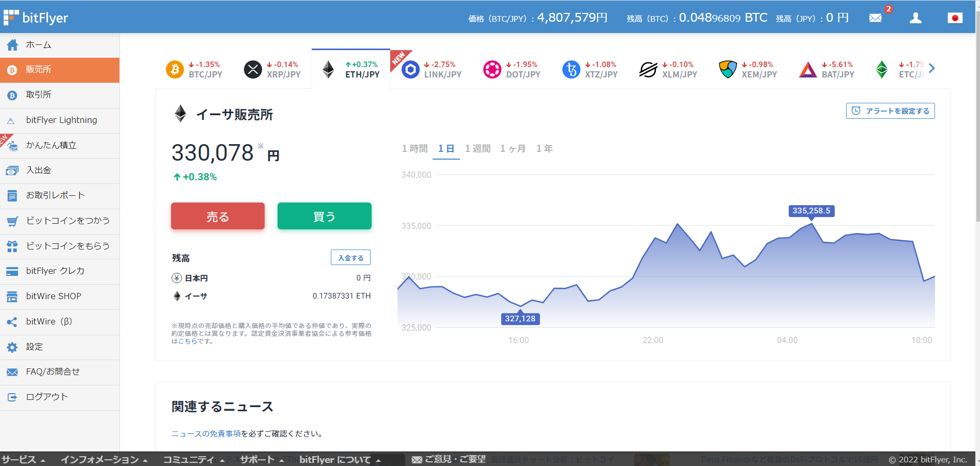Open the こちら reference price link
This screenshot has width=980, height=466.
[x=187, y=341]
